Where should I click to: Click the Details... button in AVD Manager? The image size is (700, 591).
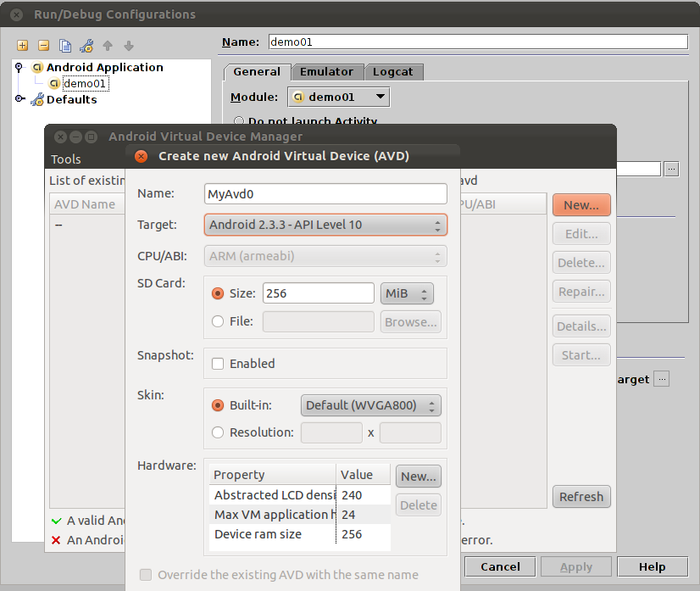(581, 326)
